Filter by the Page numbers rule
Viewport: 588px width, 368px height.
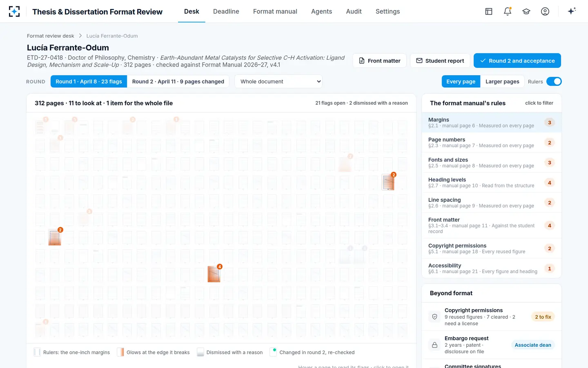(x=492, y=143)
